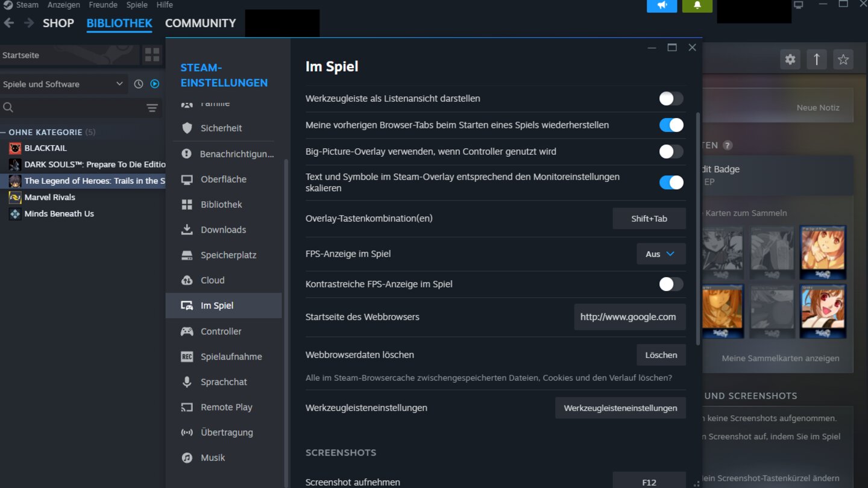Click the Löschen button for Webbrowserdaten
Viewport: 868px width, 488px height.
pos(661,355)
